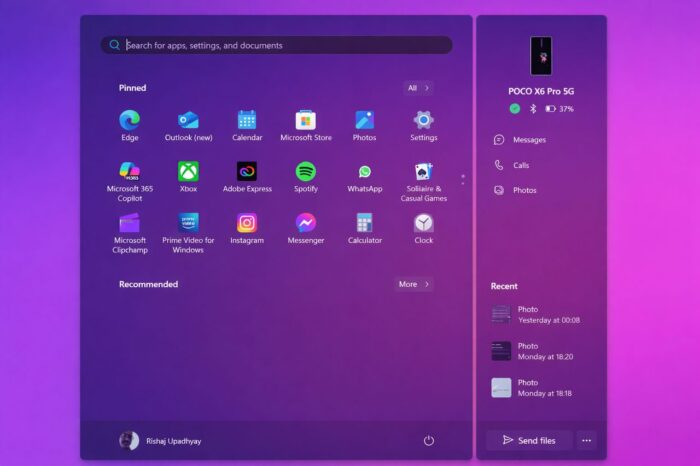Click the phone Bluetooth status icon

(x=533, y=108)
